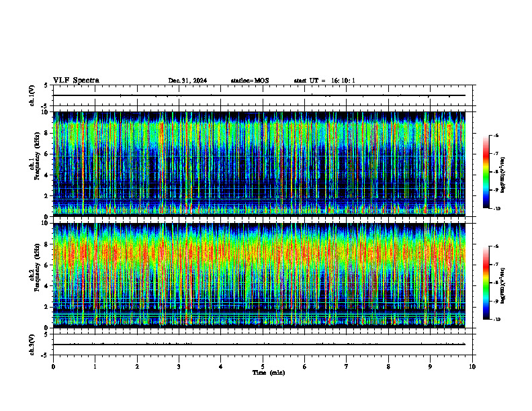Click the ch.2 "Frequency (kHz)" axis label
This screenshot has height=411, width=532.
point(38,267)
